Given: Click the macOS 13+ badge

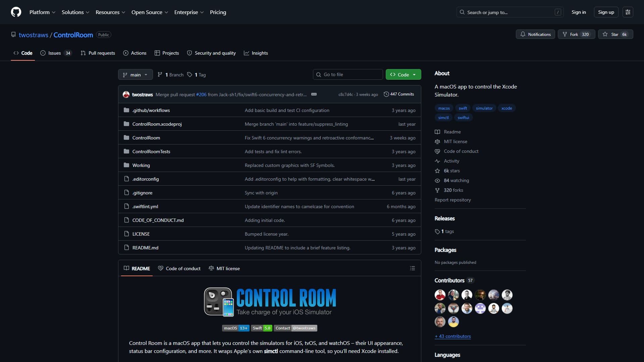Looking at the screenshot, I should [x=235, y=328].
